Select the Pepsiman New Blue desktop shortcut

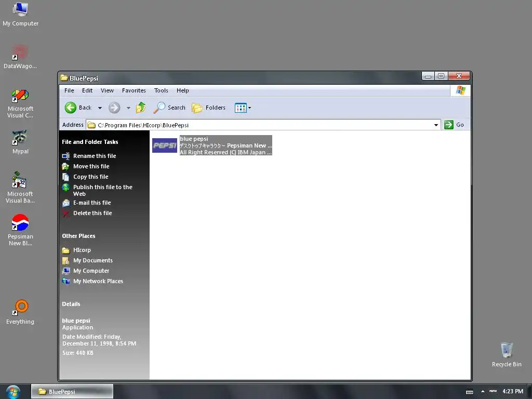coord(20,230)
